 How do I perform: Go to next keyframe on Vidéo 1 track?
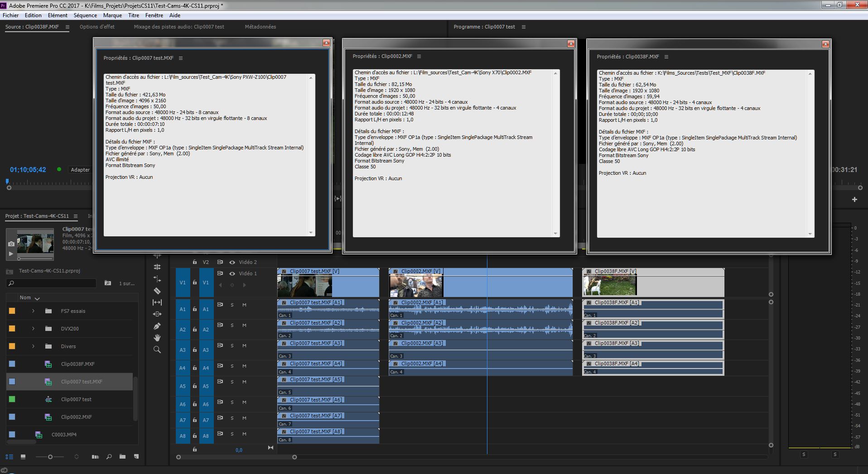click(244, 285)
